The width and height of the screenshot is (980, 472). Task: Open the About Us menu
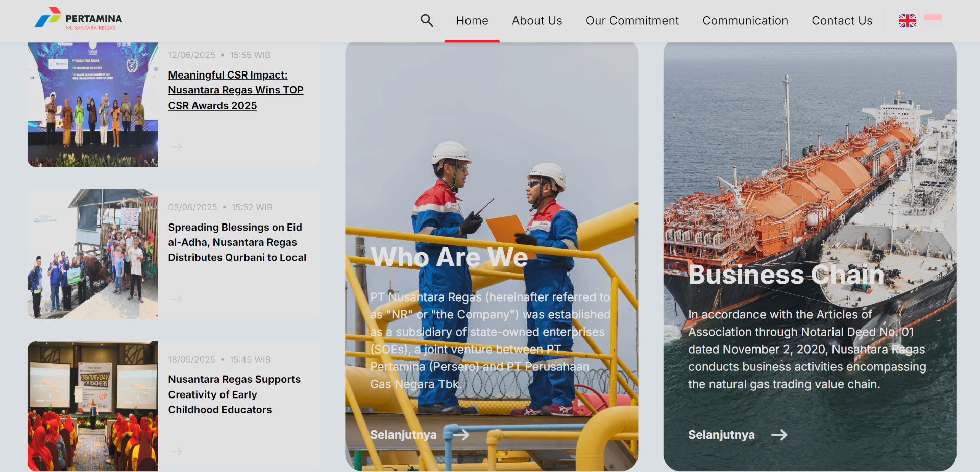point(537,21)
